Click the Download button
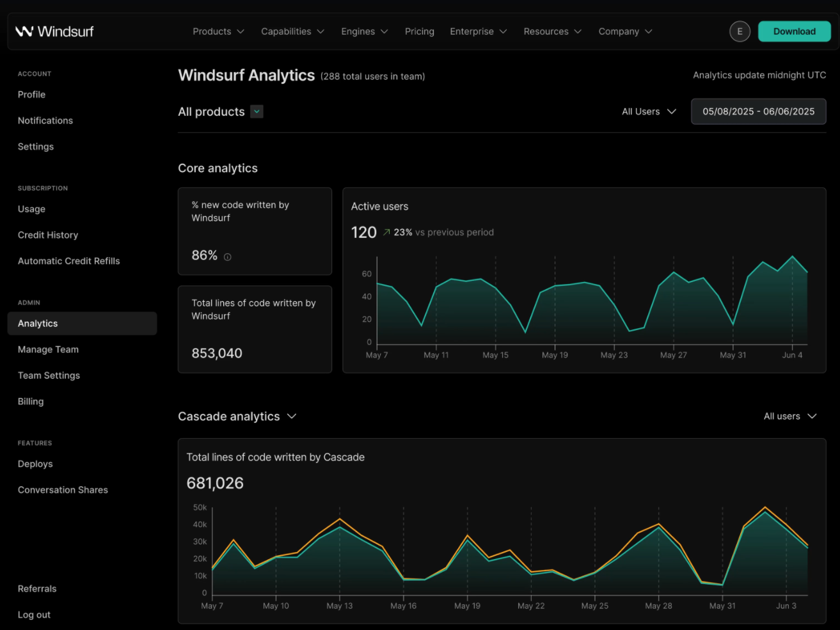The height and width of the screenshot is (630, 840). click(x=794, y=31)
